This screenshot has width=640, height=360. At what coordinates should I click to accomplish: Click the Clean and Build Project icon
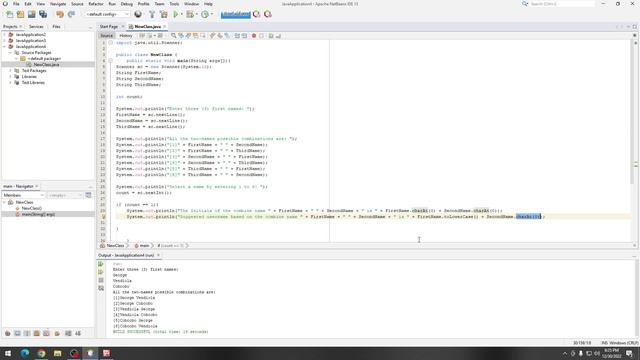click(163, 14)
